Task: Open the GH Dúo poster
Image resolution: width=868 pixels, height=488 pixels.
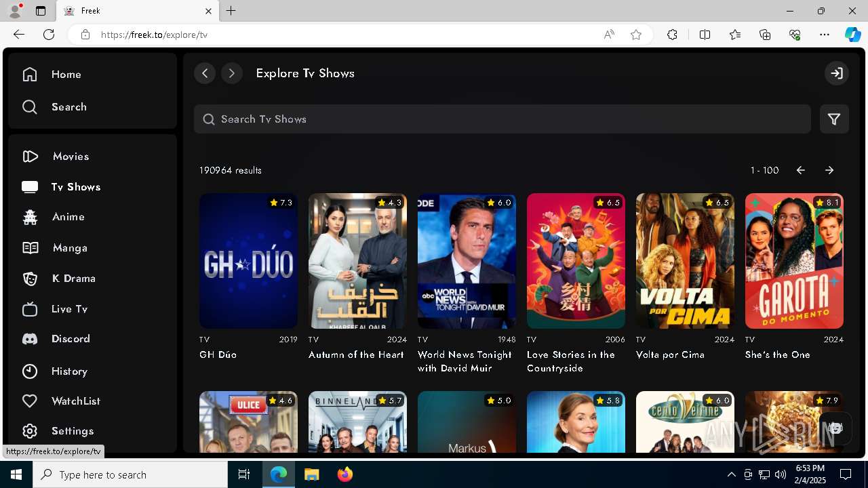Action: coord(248,261)
